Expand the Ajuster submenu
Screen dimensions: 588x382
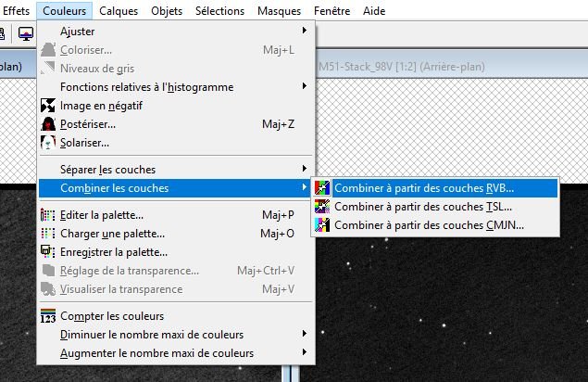point(176,32)
